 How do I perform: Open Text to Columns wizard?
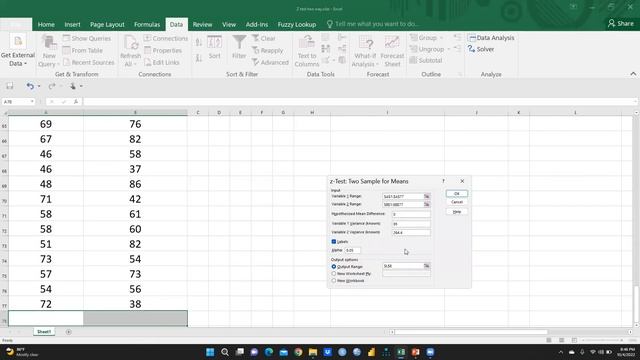(307, 51)
